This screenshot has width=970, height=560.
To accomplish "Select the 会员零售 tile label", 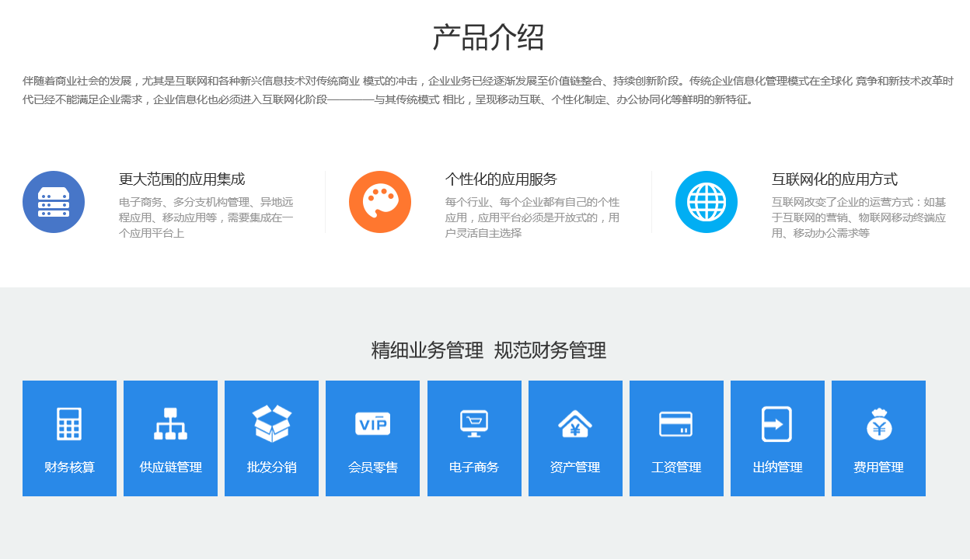I will [x=372, y=468].
